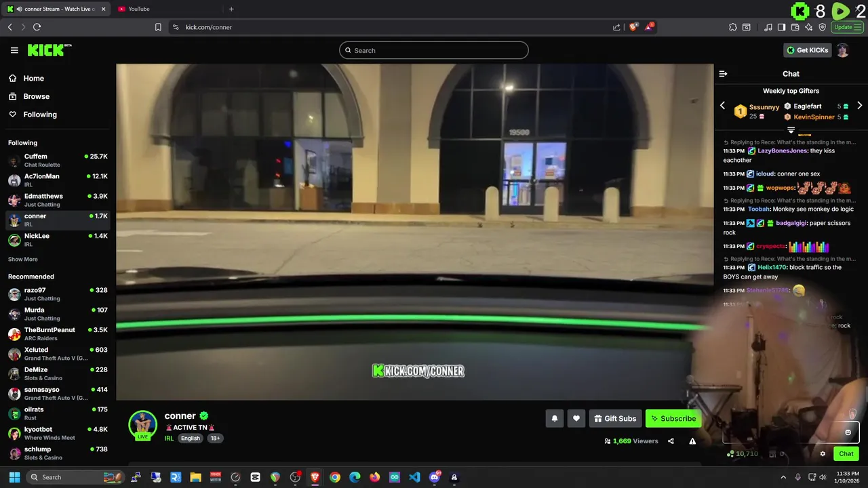Click the Get KICKs button
The image size is (868, 488).
pyautogui.click(x=807, y=50)
